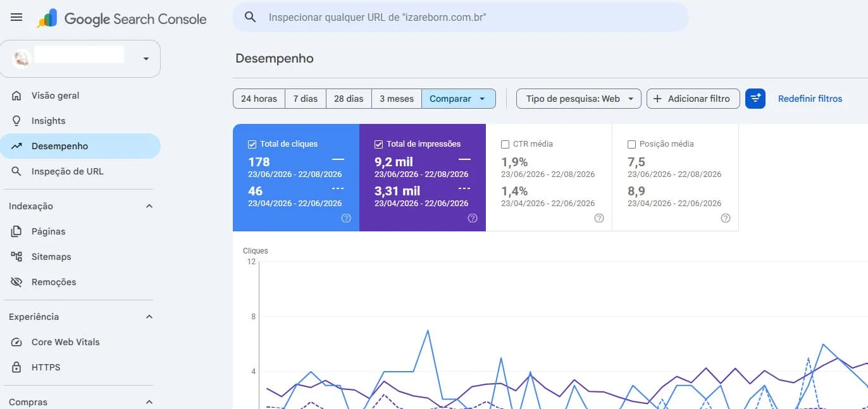Screen dimensions: 868x409
Task: Click the Cliques chart axis label
Action: (256, 251)
